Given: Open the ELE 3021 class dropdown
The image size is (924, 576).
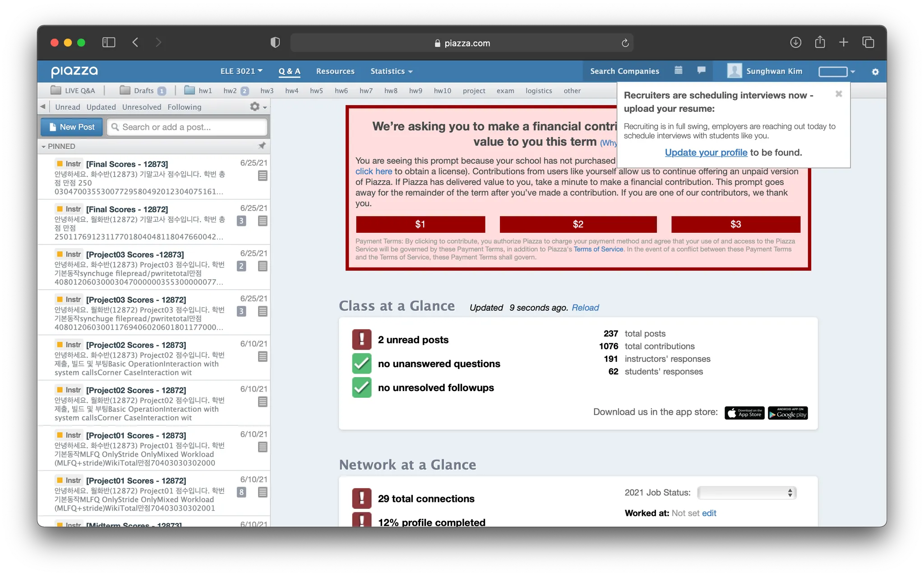Looking at the screenshot, I should coord(241,71).
